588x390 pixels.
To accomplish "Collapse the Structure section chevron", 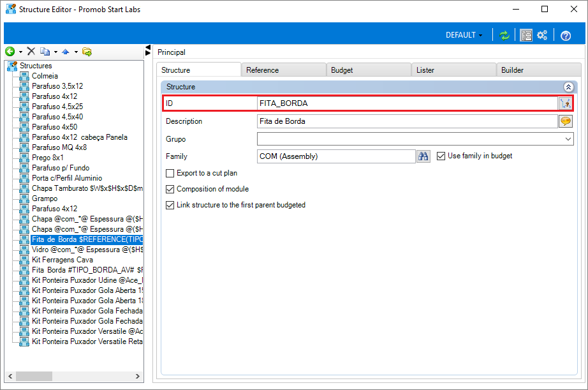I will (x=568, y=87).
